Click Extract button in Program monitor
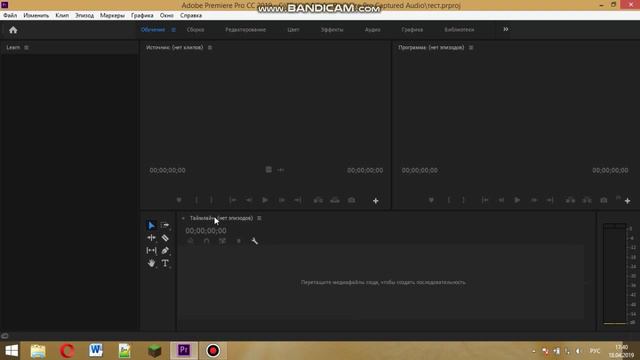The image size is (640, 360). [x=587, y=200]
